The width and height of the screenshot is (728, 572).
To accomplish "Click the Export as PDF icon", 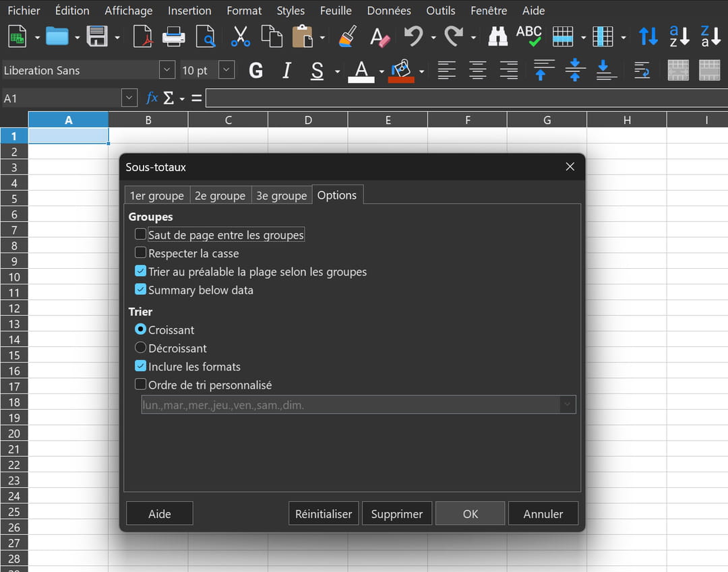I will coord(143,36).
